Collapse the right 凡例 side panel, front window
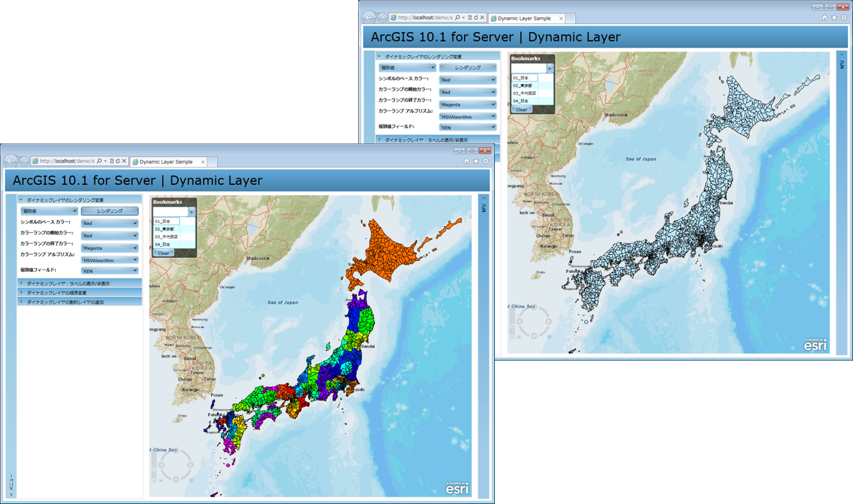The height and width of the screenshot is (504, 853). coord(483,346)
